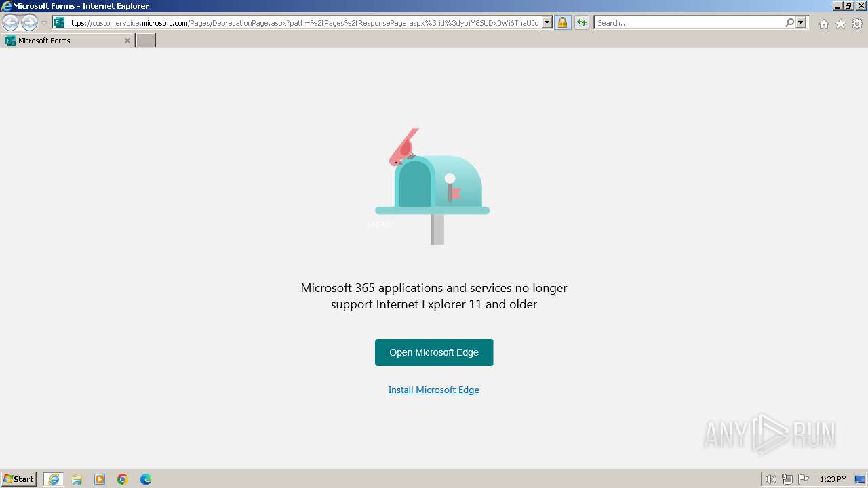Click the Back navigation arrow
This screenshot has height=488, width=868.
tap(10, 23)
